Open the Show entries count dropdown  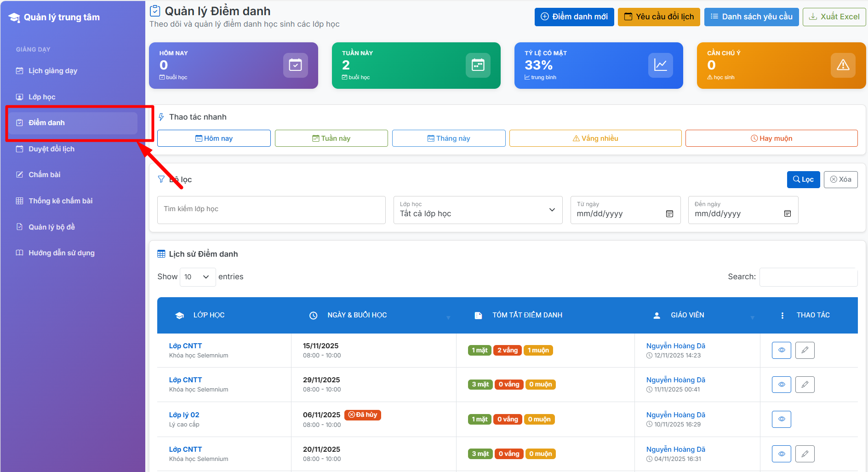(197, 277)
